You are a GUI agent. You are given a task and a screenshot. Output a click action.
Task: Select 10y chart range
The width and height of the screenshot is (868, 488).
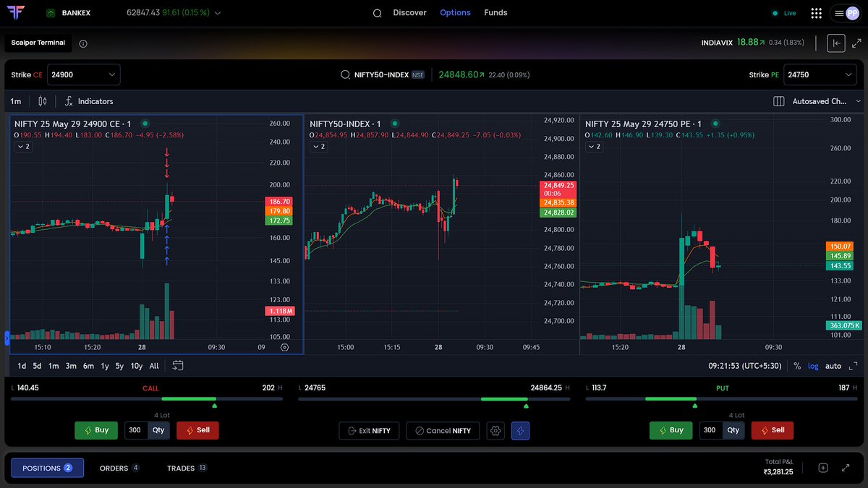[136, 366]
